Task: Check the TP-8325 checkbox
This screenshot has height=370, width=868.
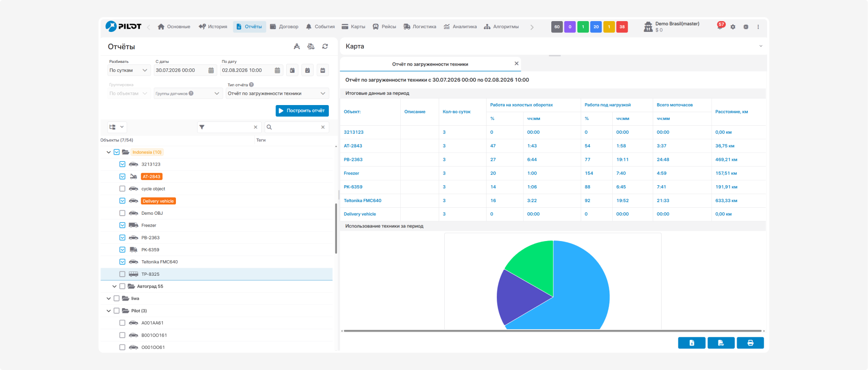Action: tap(122, 274)
